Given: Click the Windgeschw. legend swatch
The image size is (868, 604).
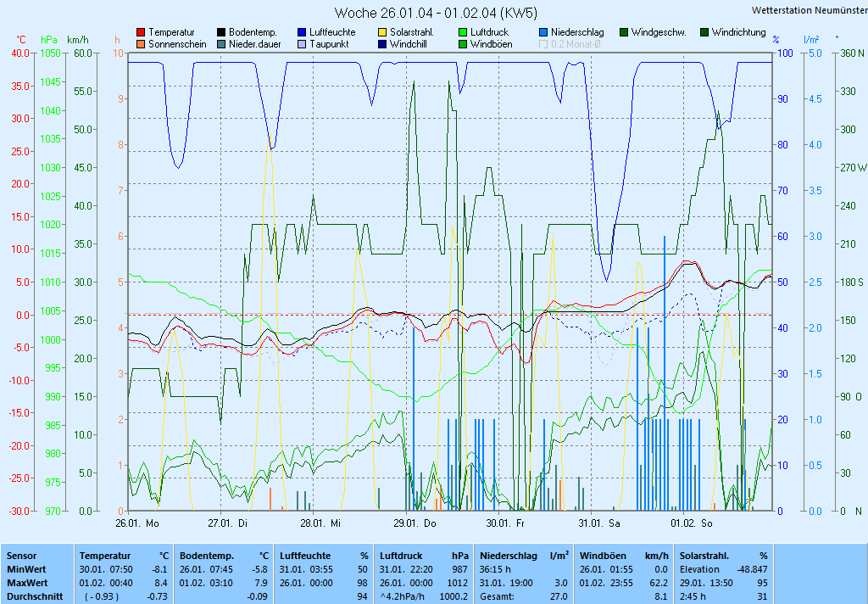Looking at the screenshot, I should pyautogui.click(x=624, y=33).
